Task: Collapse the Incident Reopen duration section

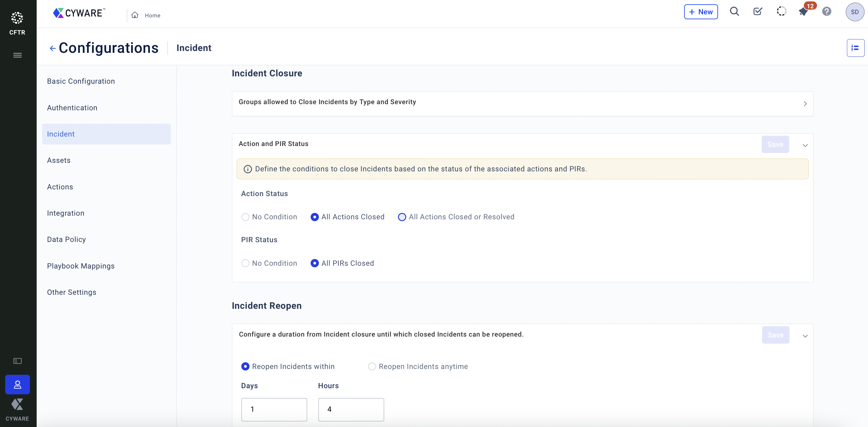Action: click(805, 336)
